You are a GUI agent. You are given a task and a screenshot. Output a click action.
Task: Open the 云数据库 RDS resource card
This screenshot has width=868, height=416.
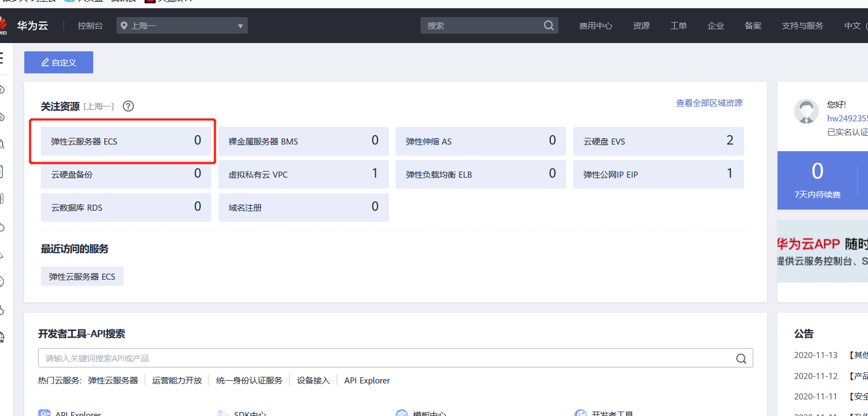point(126,207)
